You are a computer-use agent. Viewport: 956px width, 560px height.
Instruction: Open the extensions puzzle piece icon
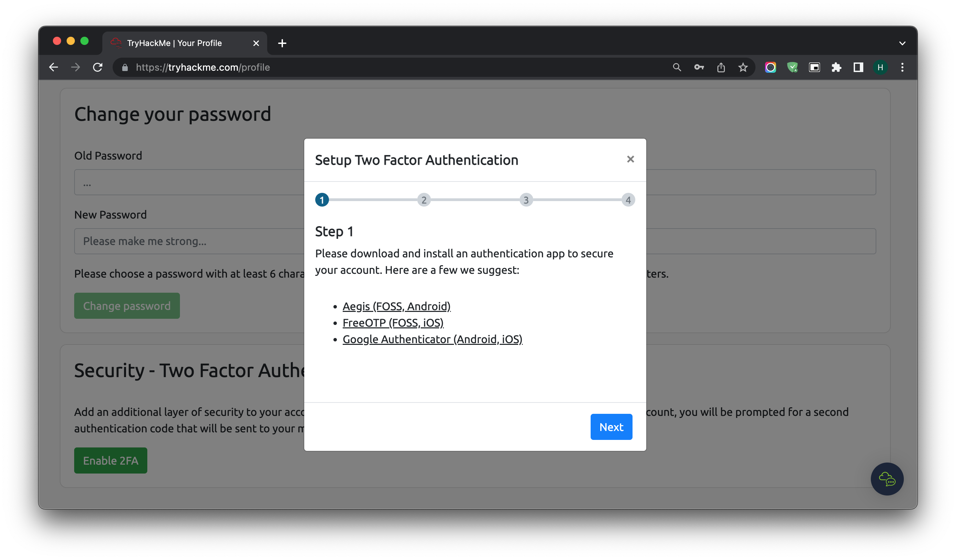pos(836,67)
